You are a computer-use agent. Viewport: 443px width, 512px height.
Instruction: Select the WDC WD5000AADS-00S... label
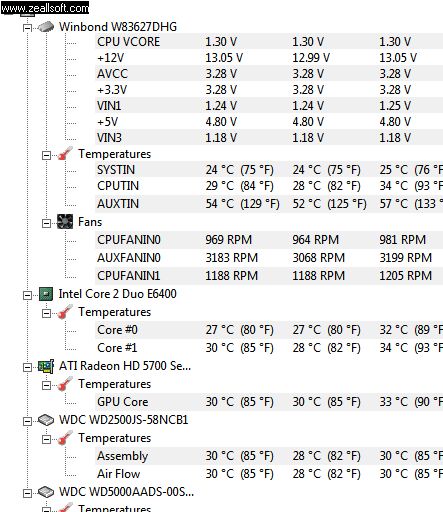pyautogui.click(x=126, y=492)
